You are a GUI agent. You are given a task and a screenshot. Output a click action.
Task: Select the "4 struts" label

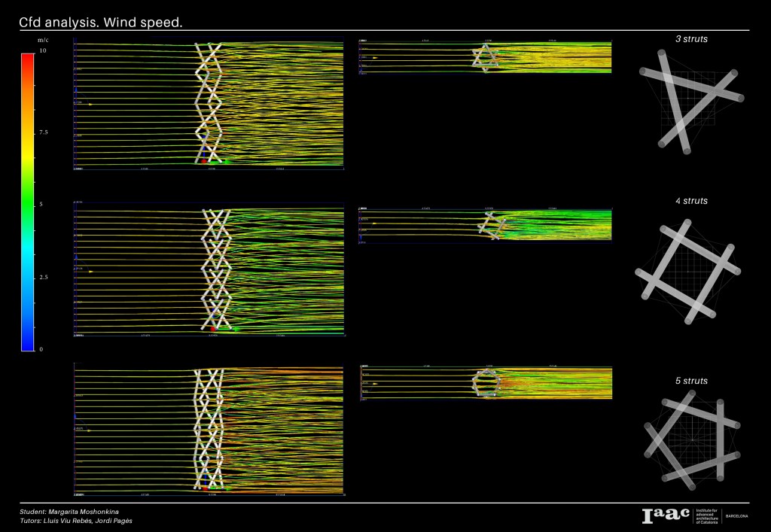(691, 201)
